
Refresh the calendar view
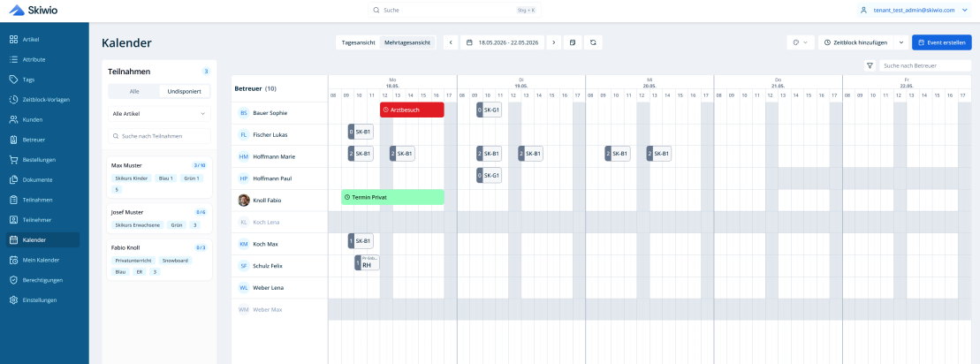pos(593,42)
